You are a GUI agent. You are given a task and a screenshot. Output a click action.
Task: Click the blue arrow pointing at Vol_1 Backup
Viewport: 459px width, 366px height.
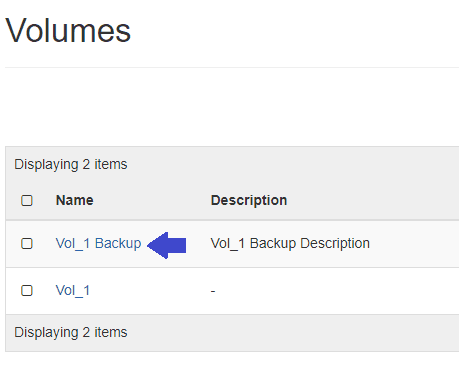pos(166,245)
